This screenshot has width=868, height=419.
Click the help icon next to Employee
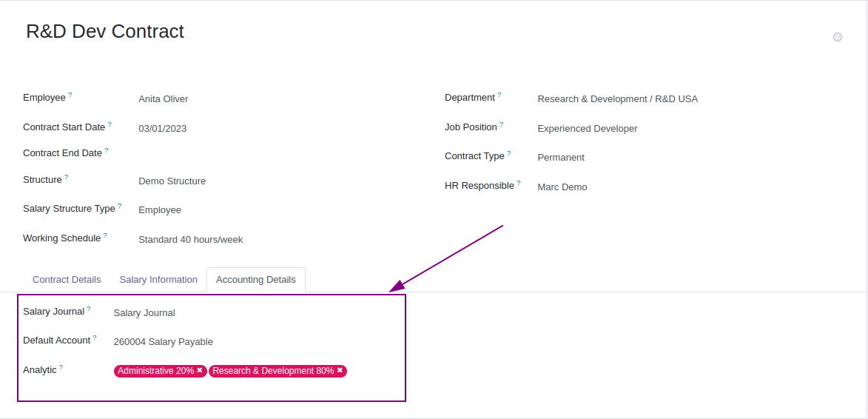[x=70, y=95]
